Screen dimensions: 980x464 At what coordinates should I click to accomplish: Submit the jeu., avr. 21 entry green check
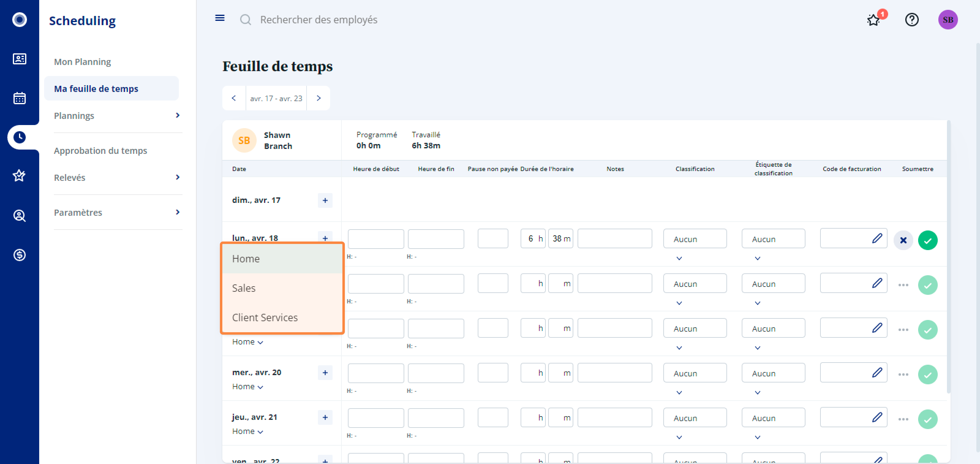pos(928,419)
